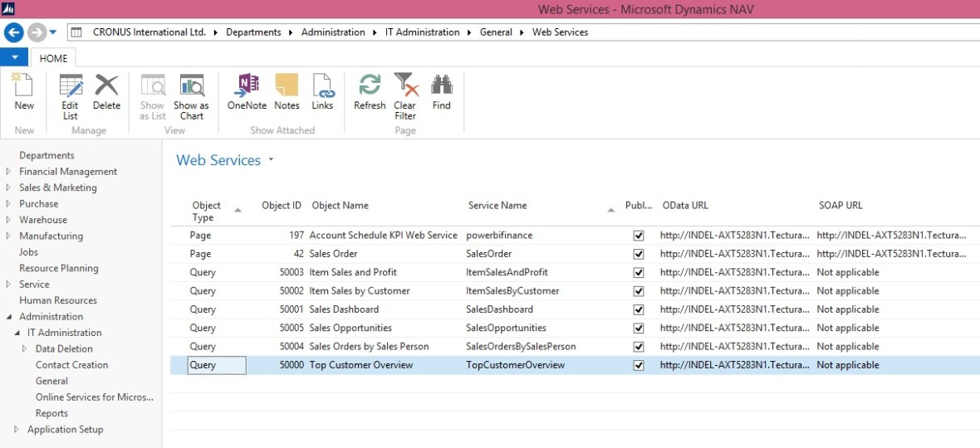Open the navigation history dropdown arrow
The width and height of the screenshot is (980, 448).
coord(52,32)
